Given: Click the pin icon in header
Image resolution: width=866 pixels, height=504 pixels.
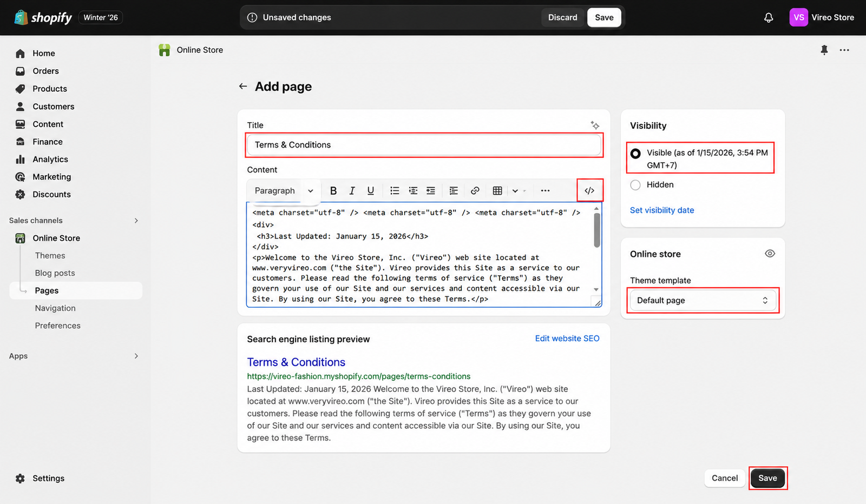Looking at the screenshot, I should click(x=824, y=50).
